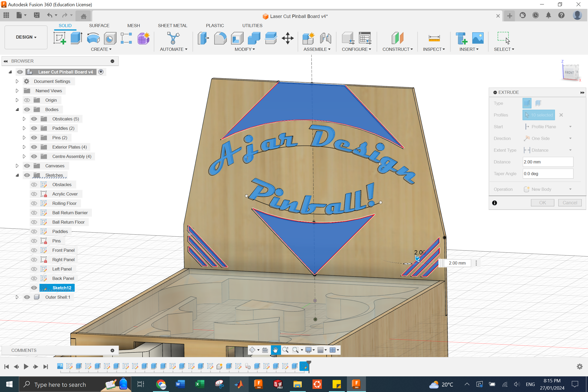Expand the Exterior Plates folder
588x392 pixels.
(24, 147)
